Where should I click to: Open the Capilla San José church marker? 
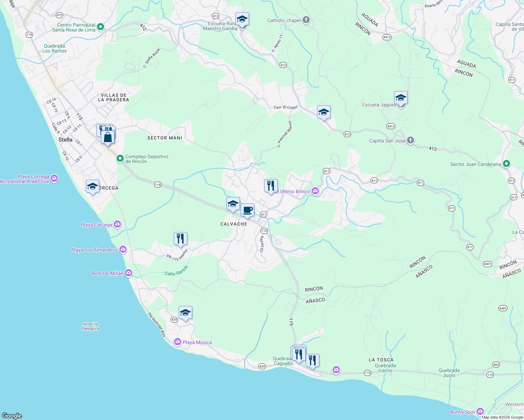click(411, 140)
